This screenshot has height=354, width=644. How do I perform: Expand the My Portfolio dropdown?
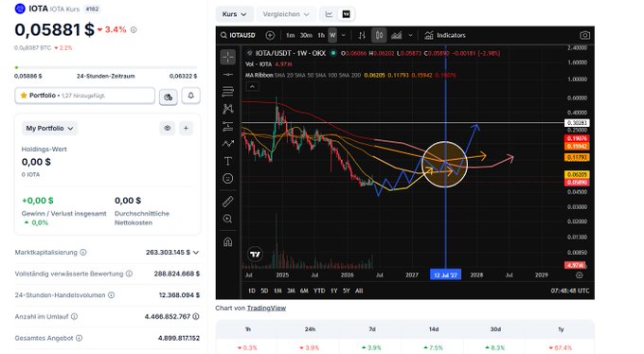[x=49, y=128]
